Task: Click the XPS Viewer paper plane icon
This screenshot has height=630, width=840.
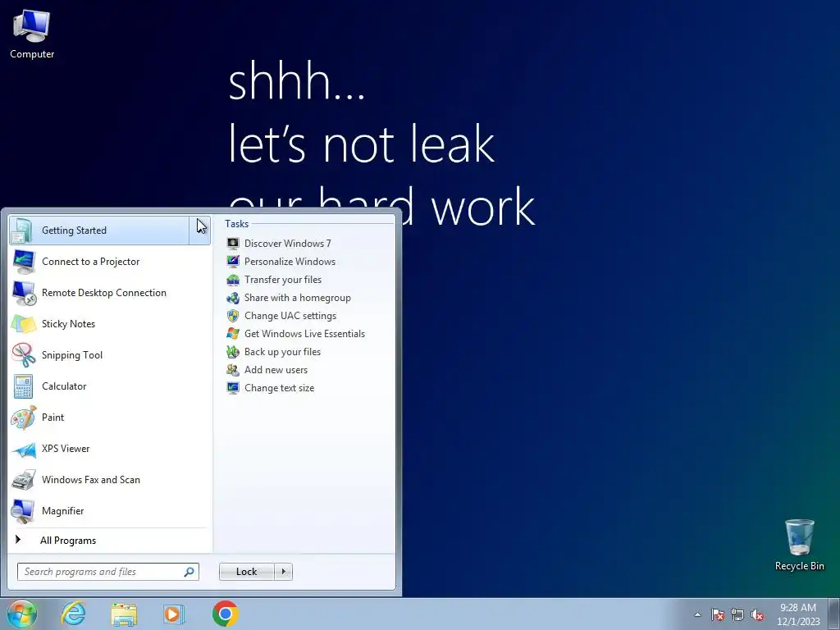Action: click(24, 450)
